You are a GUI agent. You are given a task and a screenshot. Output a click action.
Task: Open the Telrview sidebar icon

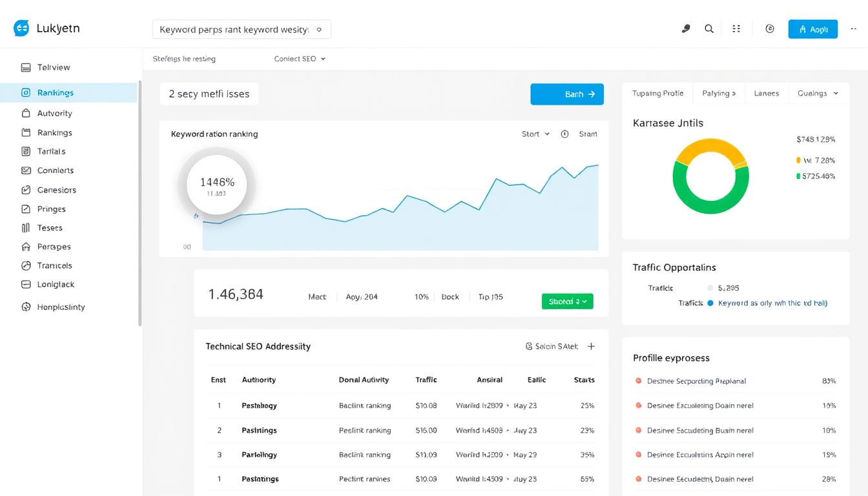[x=26, y=67]
